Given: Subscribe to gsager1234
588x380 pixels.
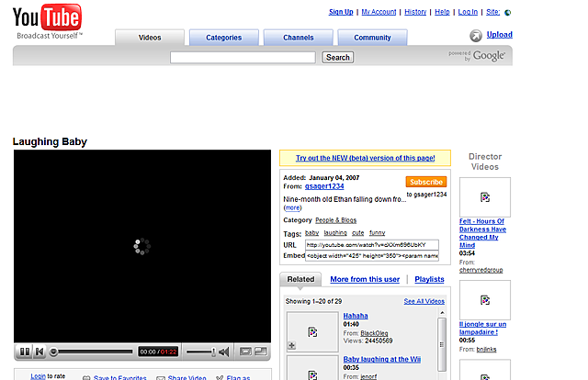Looking at the screenshot, I should pos(426,182).
